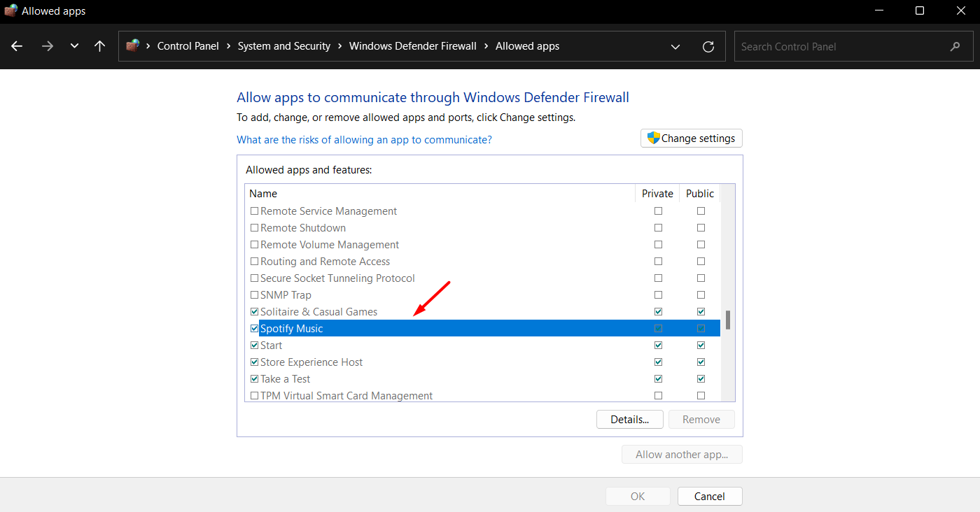This screenshot has height=512, width=980.
Task: Toggle Routing and Remote Access checkbox
Action: [255, 262]
